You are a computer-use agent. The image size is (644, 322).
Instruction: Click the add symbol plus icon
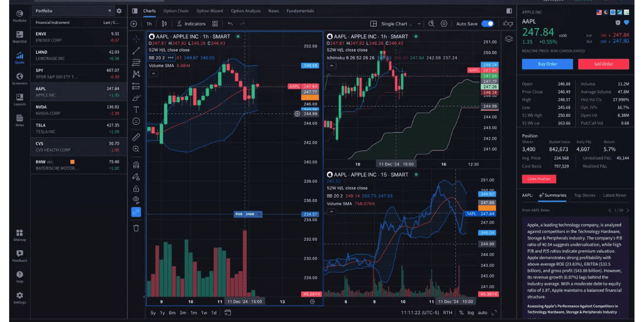tap(134, 24)
